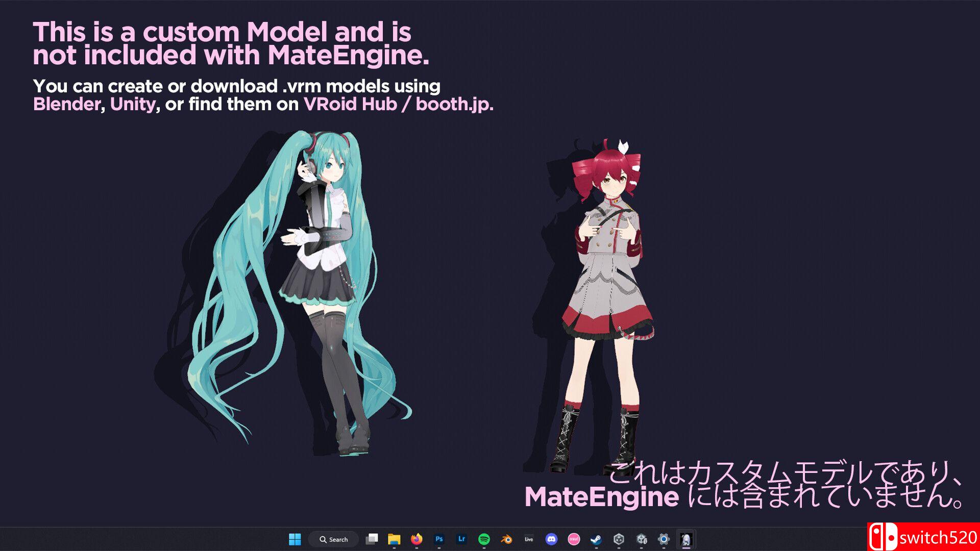Open Steam
Screen dimensions: 980x551
click(595, 539)
